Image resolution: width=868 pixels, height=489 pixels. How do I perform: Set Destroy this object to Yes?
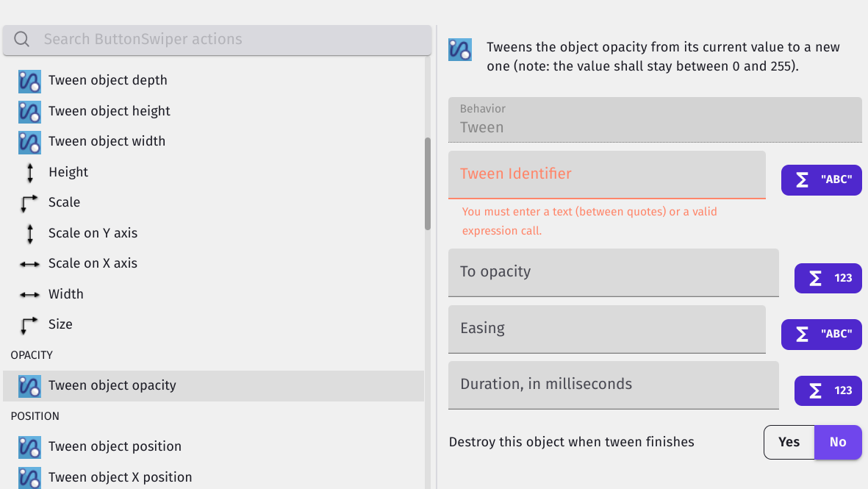click(x=789, y=442)
